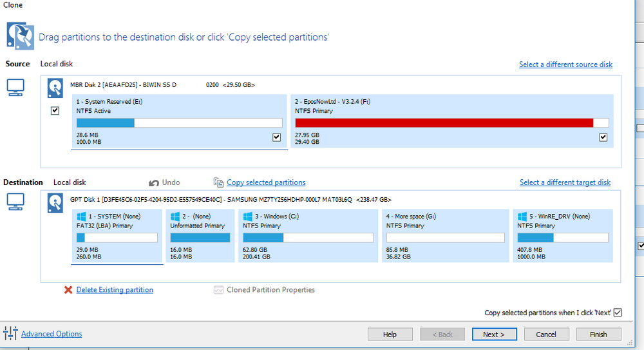644x350 pixels.
Task: Select the source computer monitor icon
Action: point(15,88)
